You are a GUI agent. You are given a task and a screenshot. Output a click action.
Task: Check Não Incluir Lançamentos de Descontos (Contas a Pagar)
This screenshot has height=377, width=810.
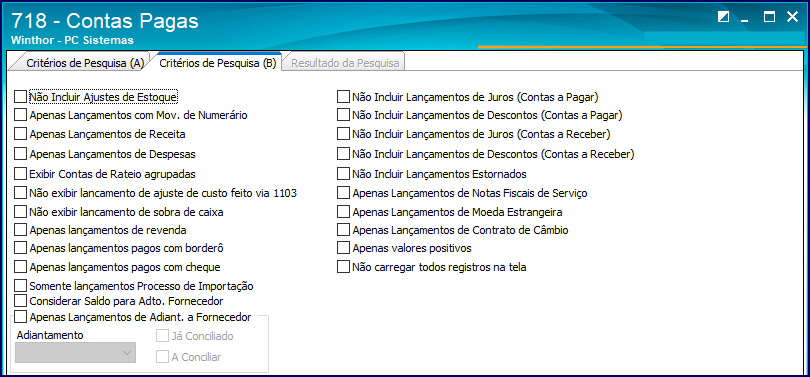(x=343, y=115)
